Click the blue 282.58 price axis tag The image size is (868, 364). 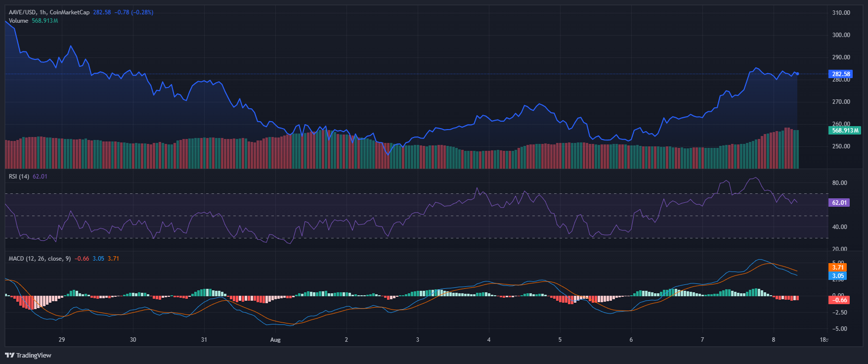(840, 74)
